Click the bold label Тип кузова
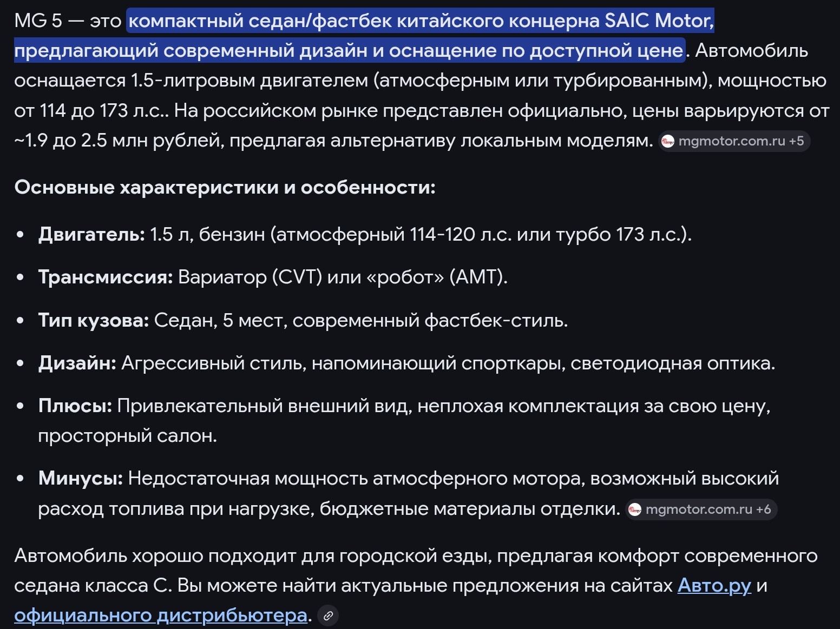The image size is (840, 629). (93, 320)
